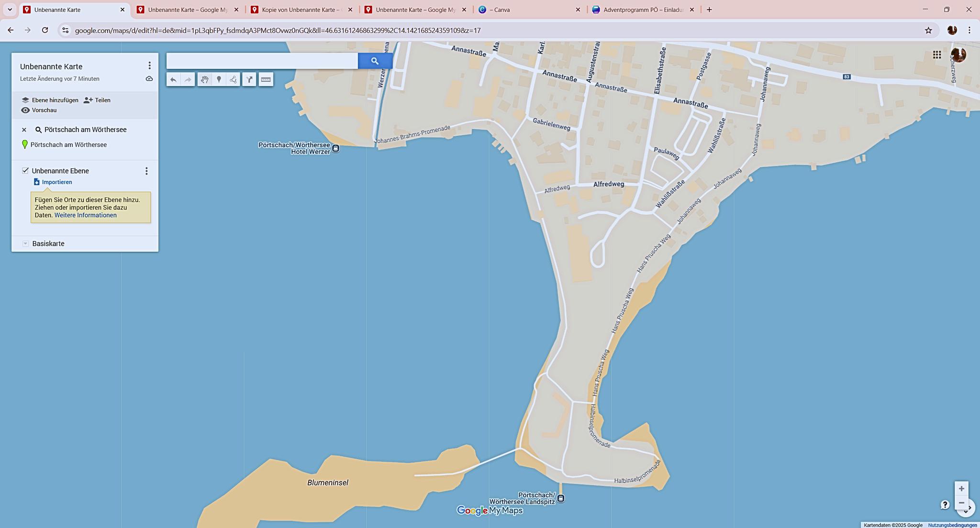The width and height of the screenshot is (980, 528).
Task: Select the Add marker pin tool
Action: point(219,79)
